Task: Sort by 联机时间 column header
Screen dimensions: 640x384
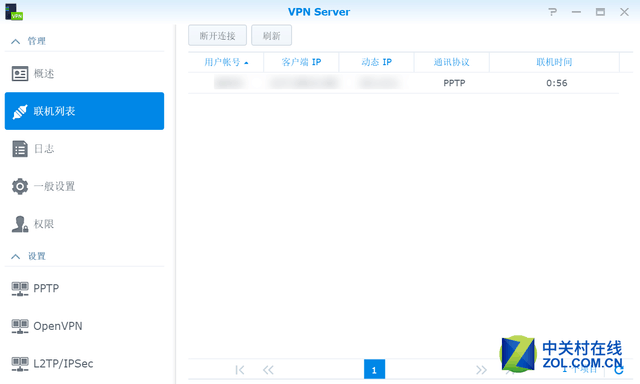Action: click(x=554, y=62)
